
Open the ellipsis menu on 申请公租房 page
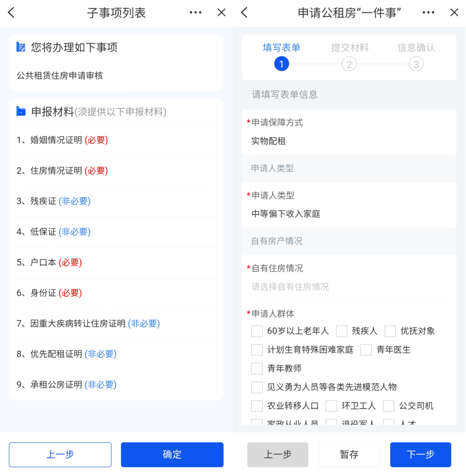[x=428, y=13]
